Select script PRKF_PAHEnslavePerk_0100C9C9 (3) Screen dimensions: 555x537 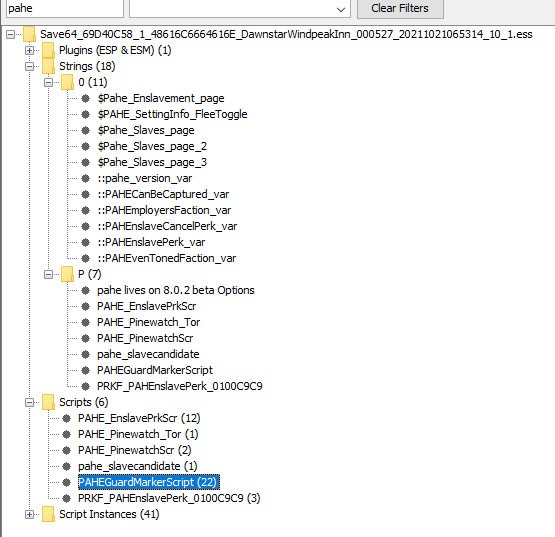tap(169, 498)
